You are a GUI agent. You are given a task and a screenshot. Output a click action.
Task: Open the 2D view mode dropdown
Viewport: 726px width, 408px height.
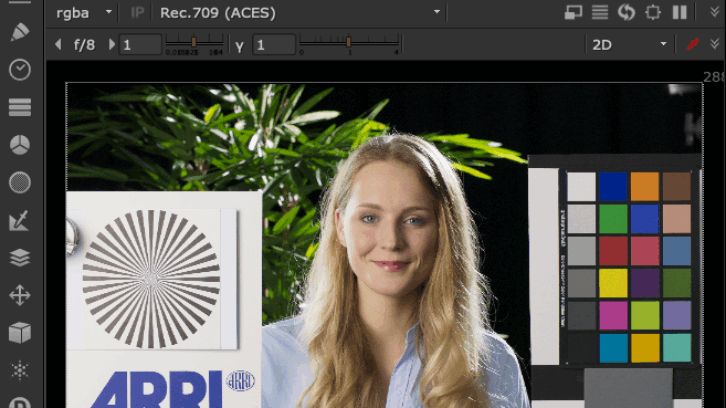click(629, 45)
